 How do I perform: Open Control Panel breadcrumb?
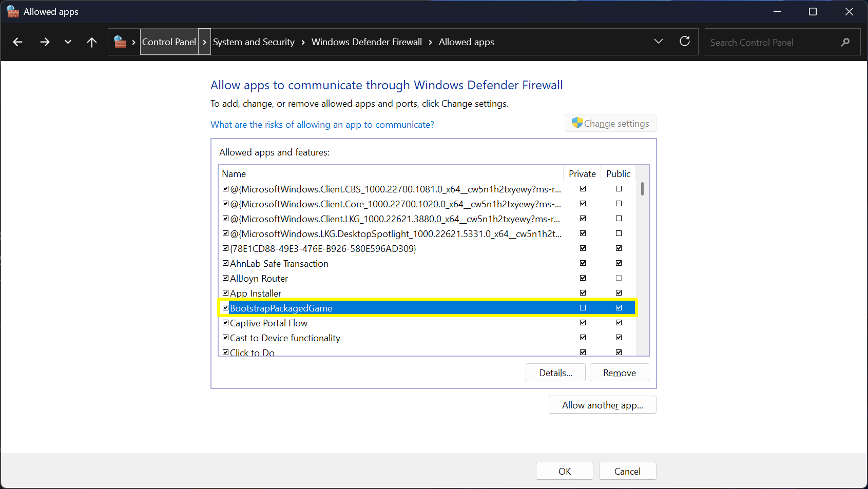pos(169,42)
